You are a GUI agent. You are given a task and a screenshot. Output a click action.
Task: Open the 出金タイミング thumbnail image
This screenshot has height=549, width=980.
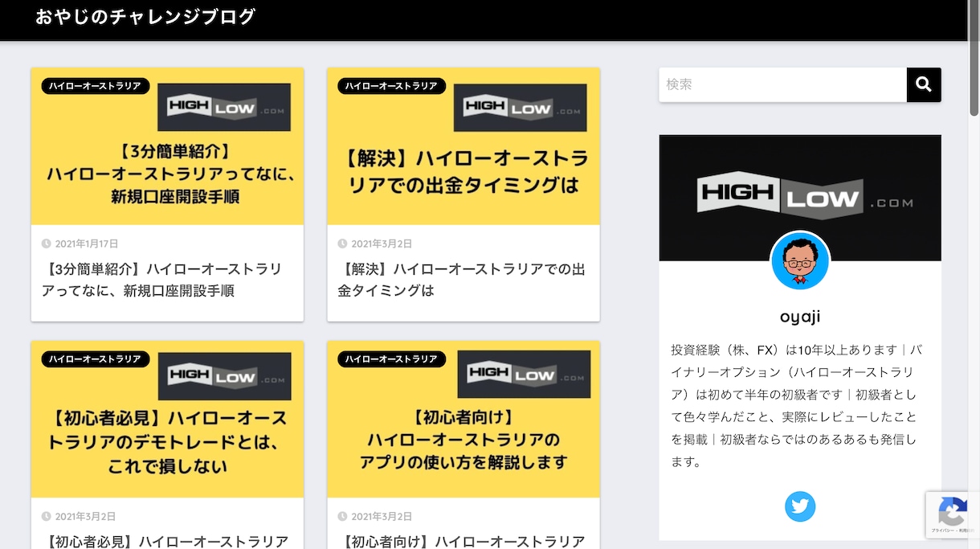point(463,146)
